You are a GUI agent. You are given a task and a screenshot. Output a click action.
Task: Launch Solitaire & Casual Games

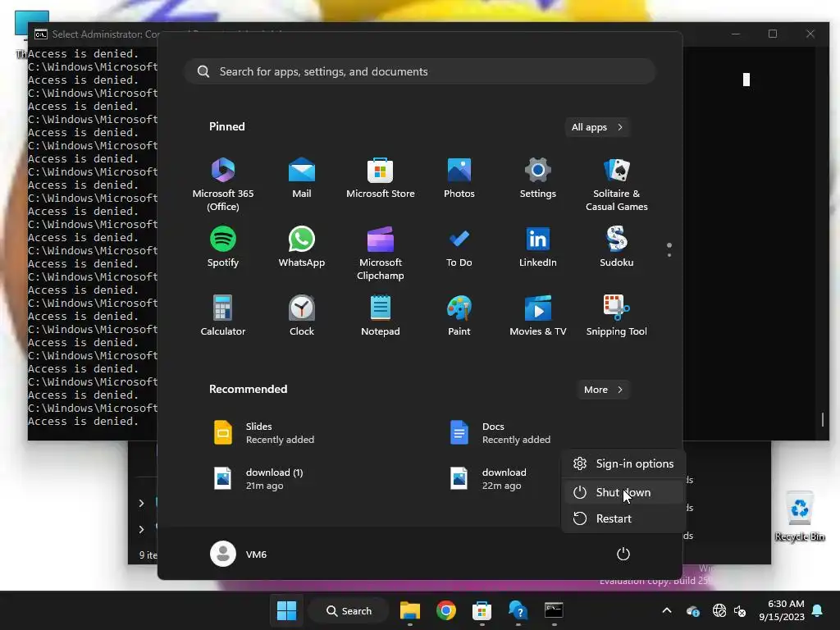click(x=617, y=185)
